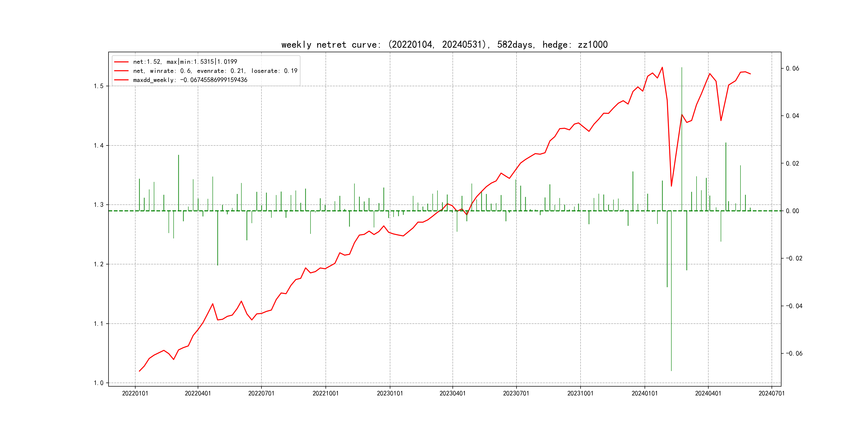Click the red line swatch beside 'maxdd_weekly'

(x=121, y=80)
